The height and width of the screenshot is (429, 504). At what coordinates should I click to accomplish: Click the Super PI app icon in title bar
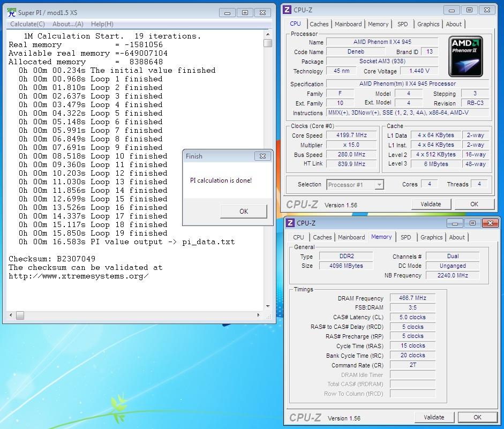click(12, 12)
